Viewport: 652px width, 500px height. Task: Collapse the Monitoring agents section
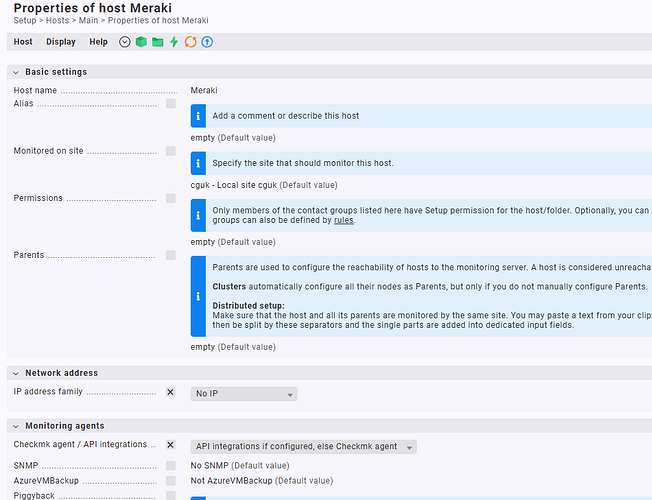tap(16, 426)
